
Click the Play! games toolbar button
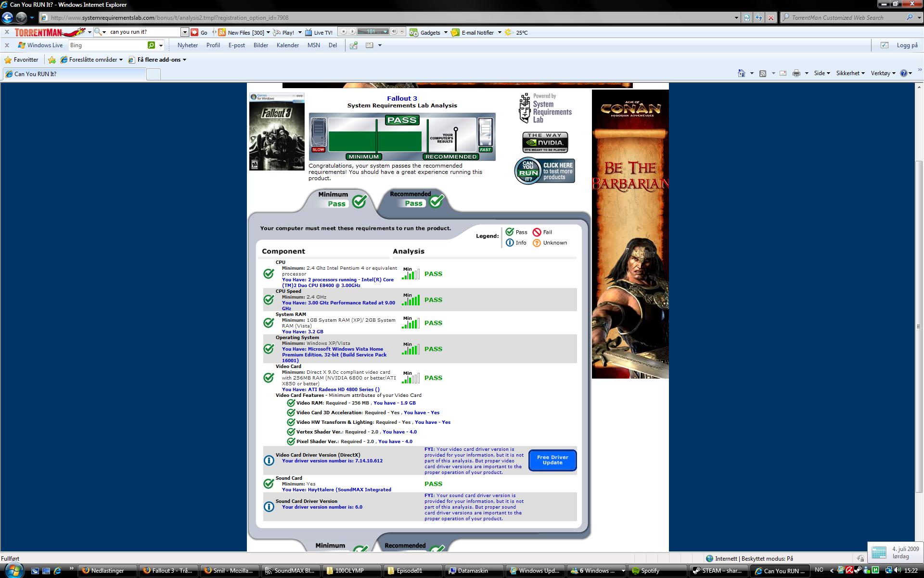click(284, 32)
